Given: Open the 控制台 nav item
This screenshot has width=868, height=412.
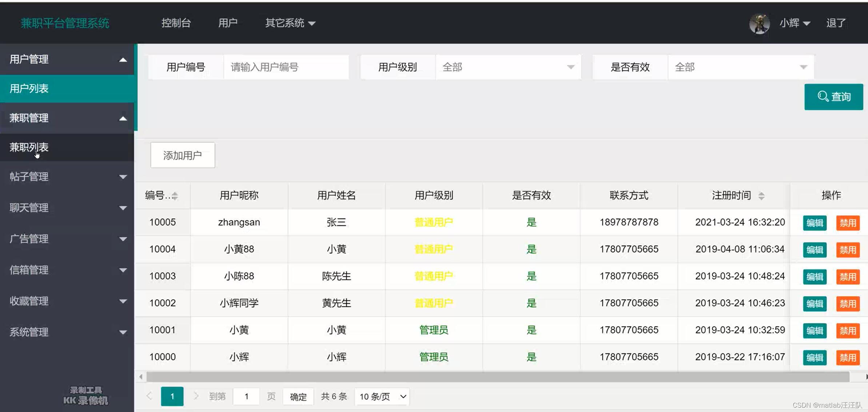Looking at the screenshot, I should click(176, 23).
